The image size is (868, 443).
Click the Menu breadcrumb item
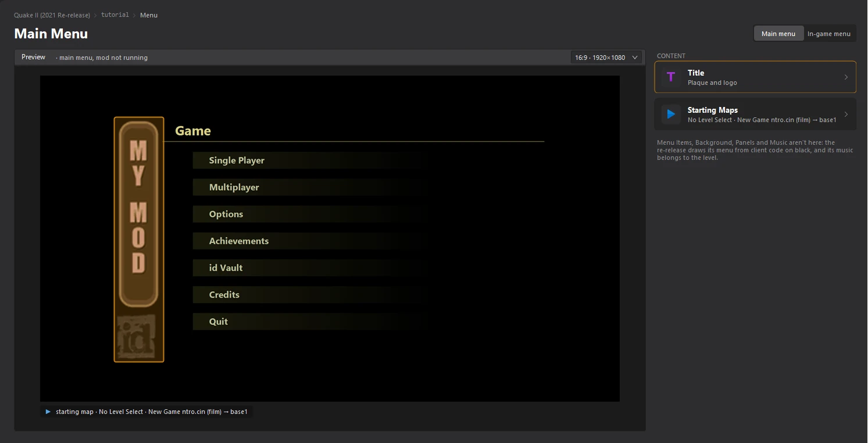pos(149,15)
